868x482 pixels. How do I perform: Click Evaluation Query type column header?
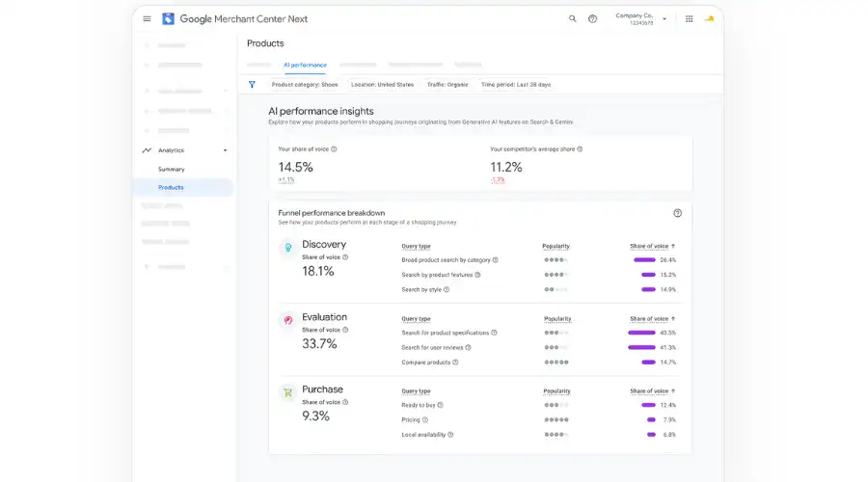click(x=416, y=319)
